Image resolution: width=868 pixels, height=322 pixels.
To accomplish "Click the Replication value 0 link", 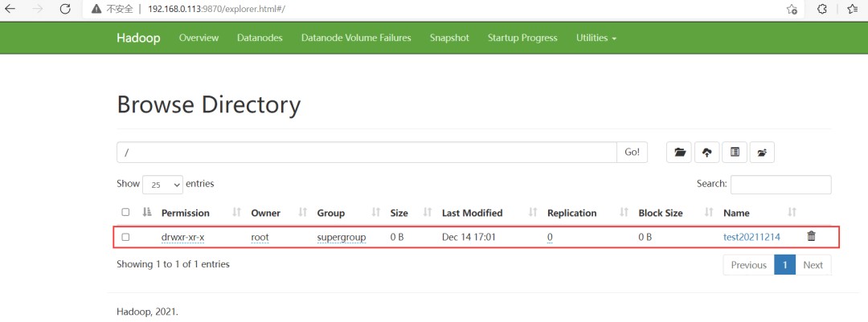I will [x=550, y=237].
